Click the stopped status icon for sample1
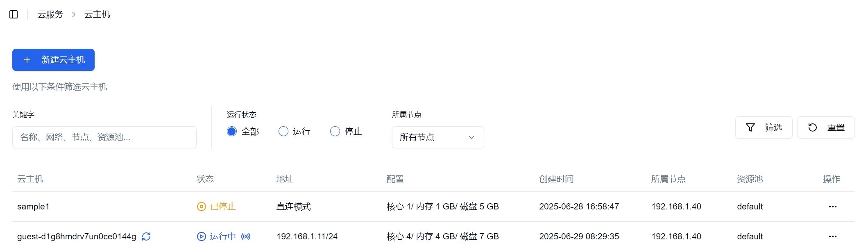This screenshot has width=868, height=250. [202, 207]
